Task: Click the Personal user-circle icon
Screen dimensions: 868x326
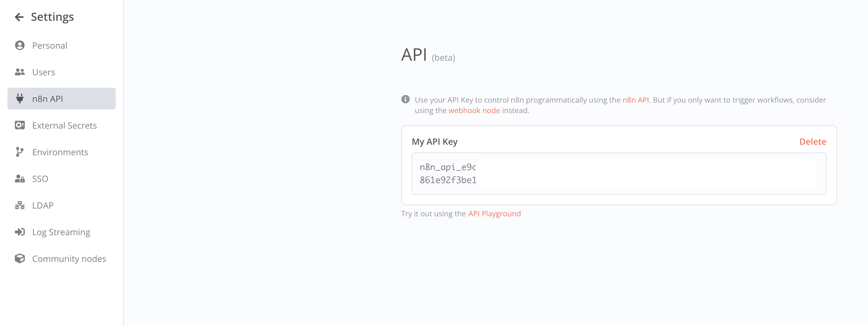Action: tap(20, 46)
